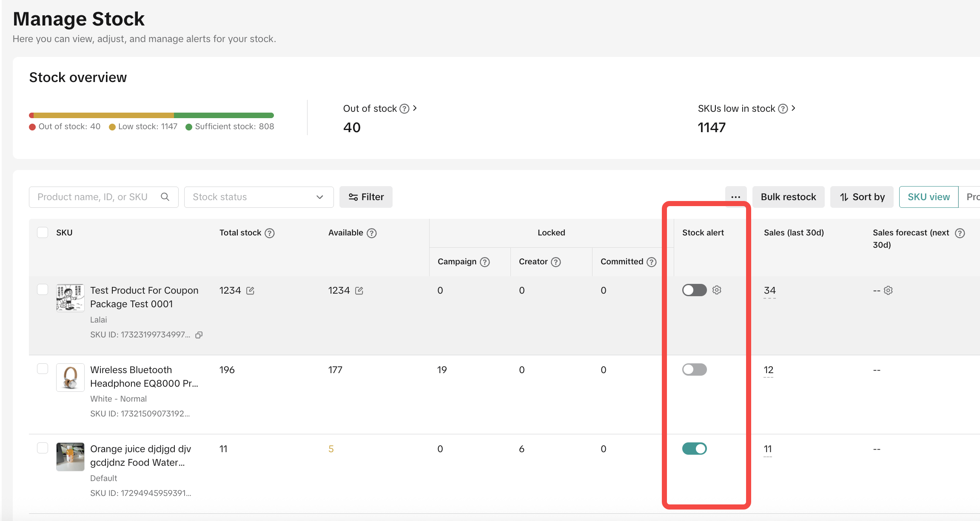Click the Bulk restock button
Image resolution: width=980 pixels, height=521 pixels.
(788, 197)
